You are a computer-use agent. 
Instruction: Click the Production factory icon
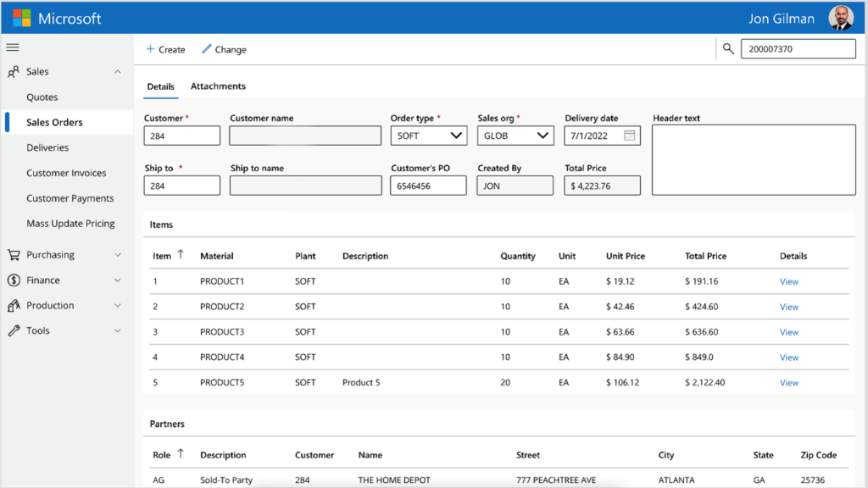[x=14, y=305]
